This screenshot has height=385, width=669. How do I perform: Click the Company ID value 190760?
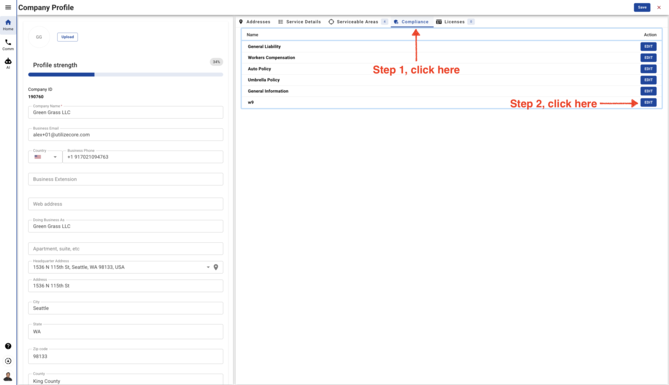(36, 97)
